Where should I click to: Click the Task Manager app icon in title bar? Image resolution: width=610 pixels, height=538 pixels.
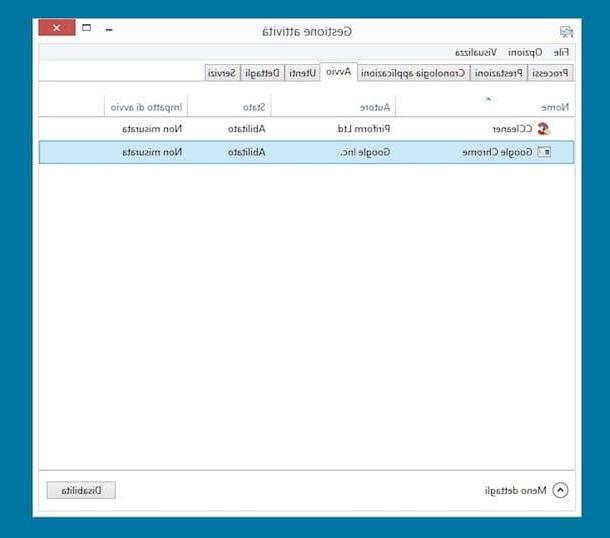[566, 32]
